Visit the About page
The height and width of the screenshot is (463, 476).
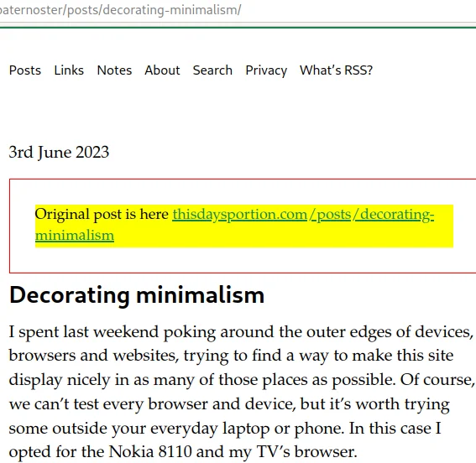[162, 70]
